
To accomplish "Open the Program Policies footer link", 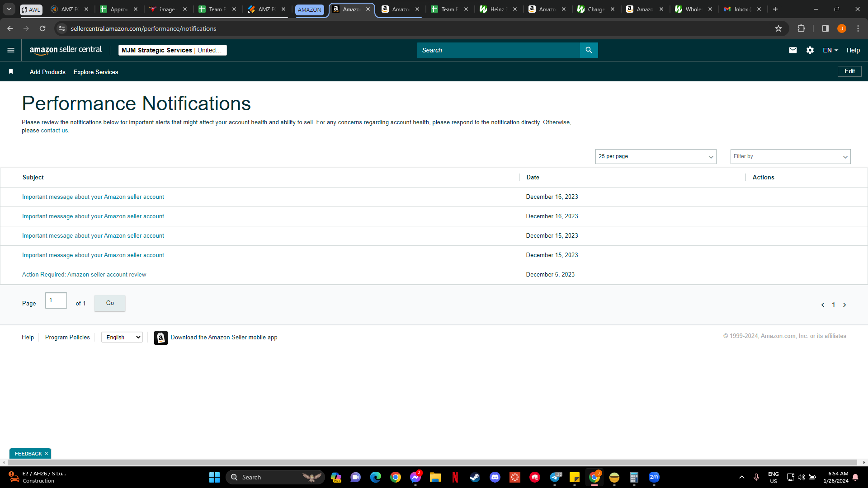I will coord(67,338).
